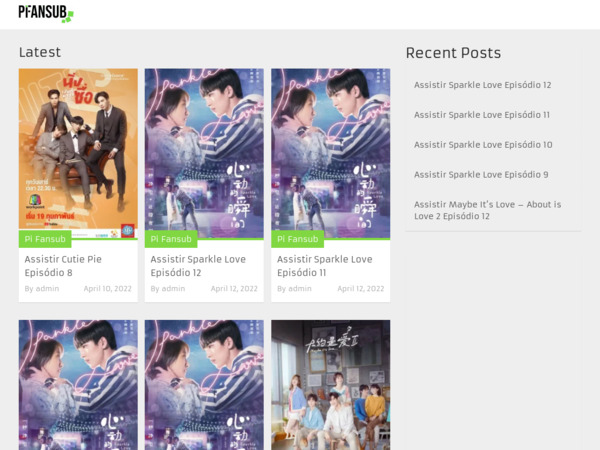600x450 pixels.
Task: Open recent post Sparkle Love Episódio 9
Action: [x=481, y=174]
